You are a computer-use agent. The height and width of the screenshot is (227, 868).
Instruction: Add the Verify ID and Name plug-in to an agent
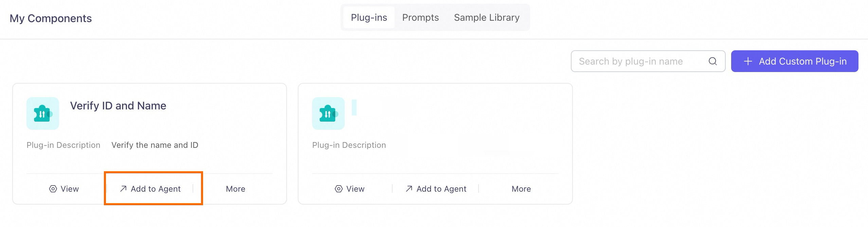(x=150, y=189)
